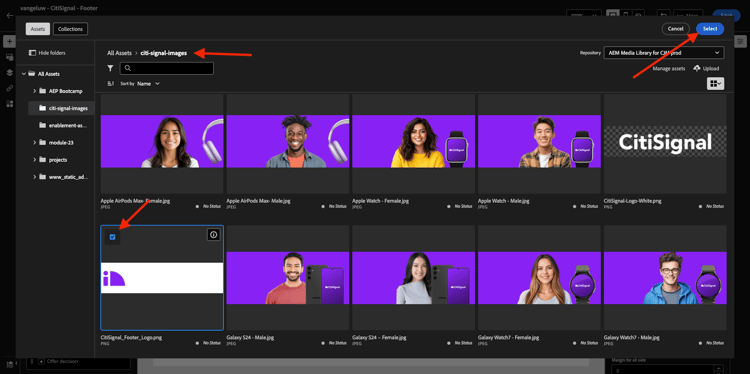The width and height of the screenshot is (750, 374).
Task: Click the blue Select button
Action: coord(710,29)
